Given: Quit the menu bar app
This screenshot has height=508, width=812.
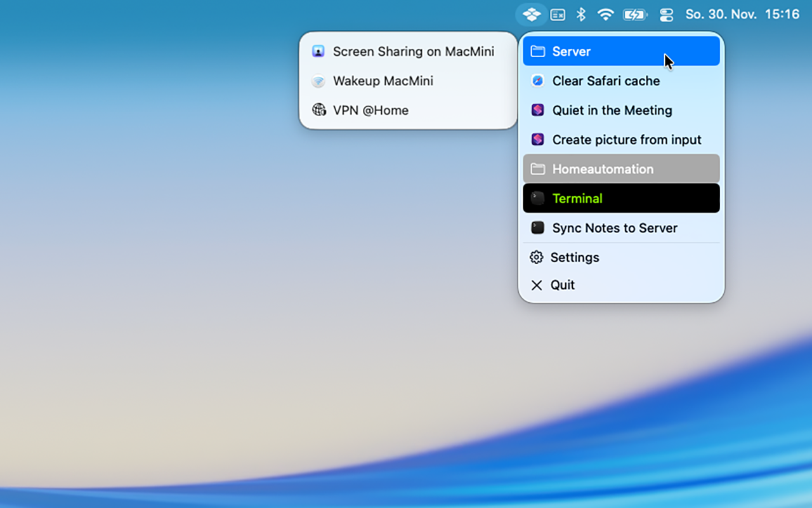Looking at the screenshot, I should 562,285.
